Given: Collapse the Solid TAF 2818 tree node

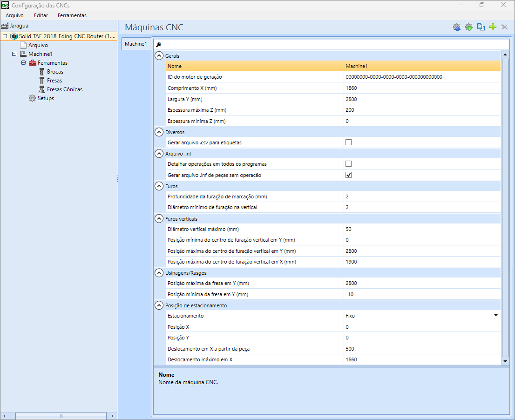Looking at the screenshot, I should click(x=5, y=36).
